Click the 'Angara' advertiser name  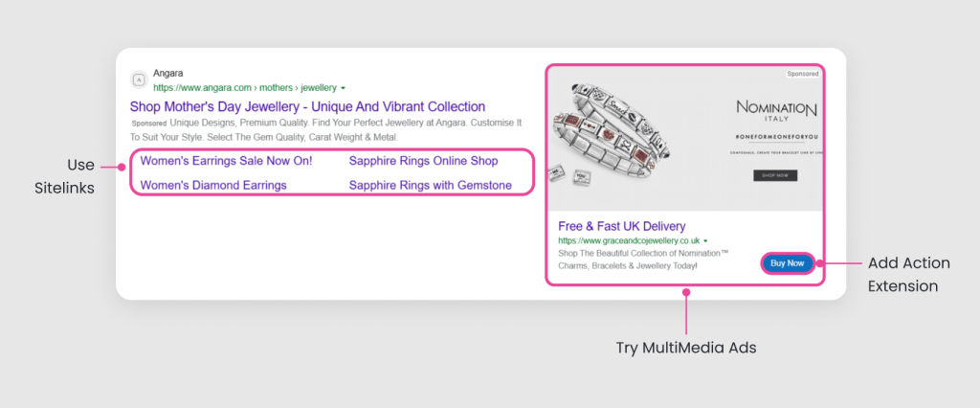click(168, 73)
